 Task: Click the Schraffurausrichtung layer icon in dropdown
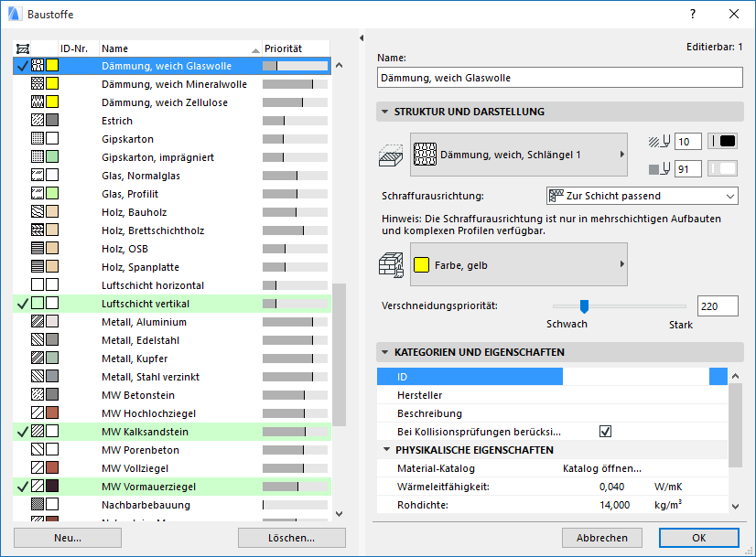[556, 196]
